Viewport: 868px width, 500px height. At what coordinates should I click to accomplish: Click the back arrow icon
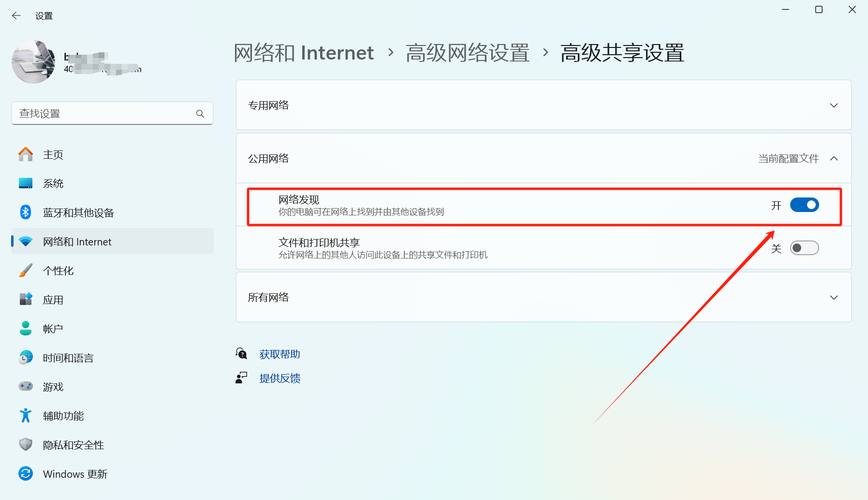16,15
